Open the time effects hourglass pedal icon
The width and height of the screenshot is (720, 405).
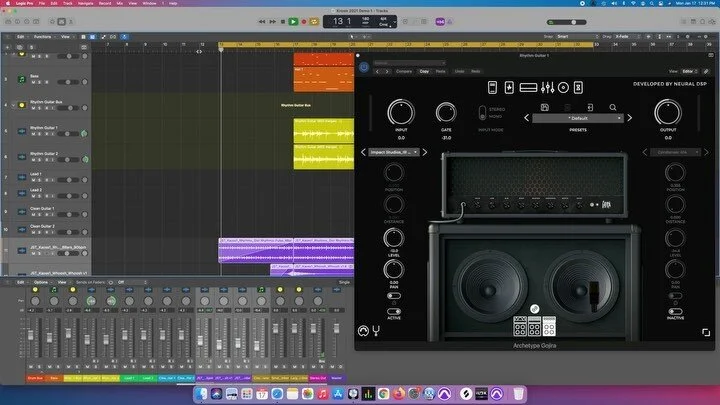[x=578, y=87]
